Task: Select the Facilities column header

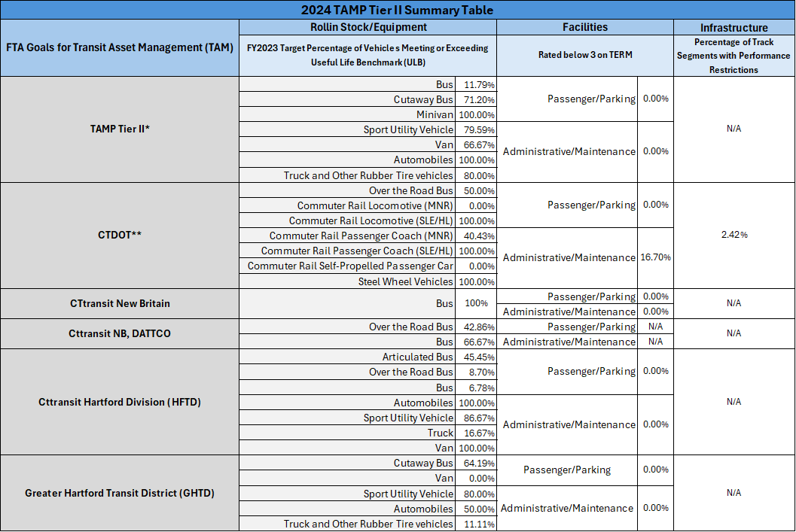Action: point(585,27)
